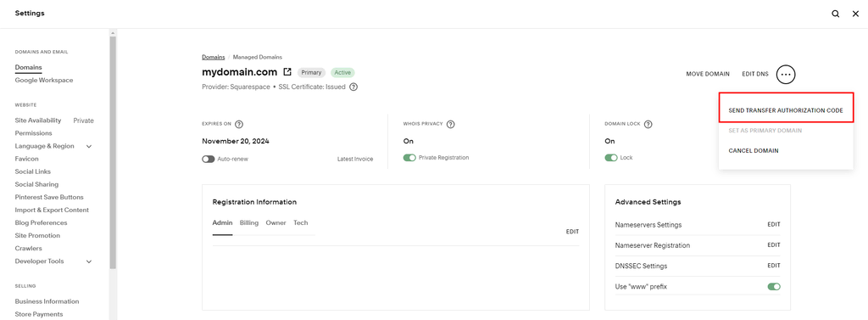The height and width of the screenshot is (320, 868).
Task: Enable the Auto-renew toggle
Action: point(209,159)
